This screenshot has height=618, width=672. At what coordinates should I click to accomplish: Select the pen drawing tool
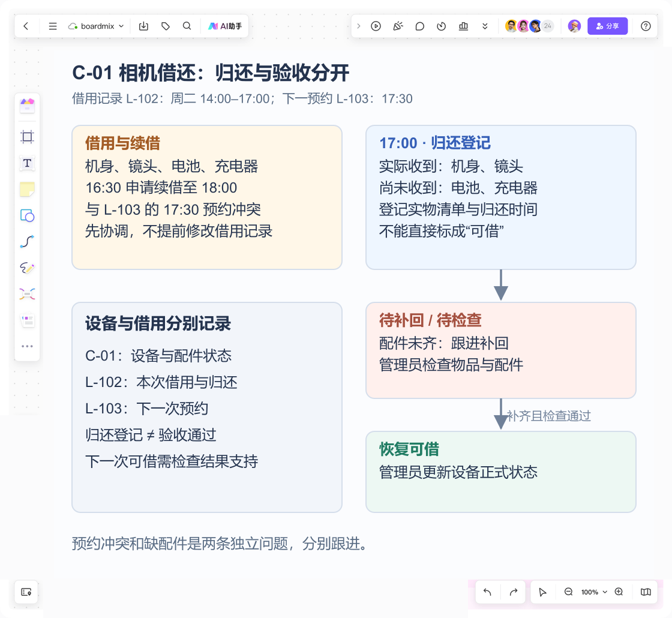click(x=28, y=268)
